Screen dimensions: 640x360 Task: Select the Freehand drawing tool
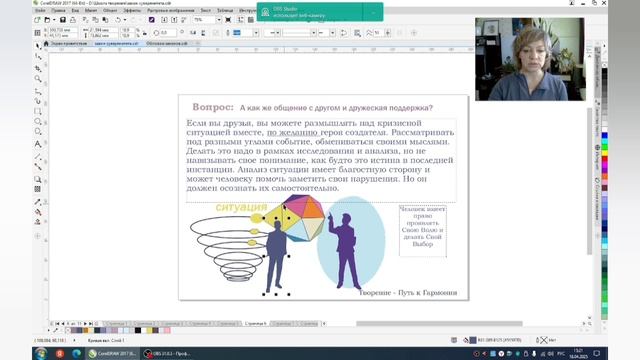pyautogui.click(x=38, y=91)
